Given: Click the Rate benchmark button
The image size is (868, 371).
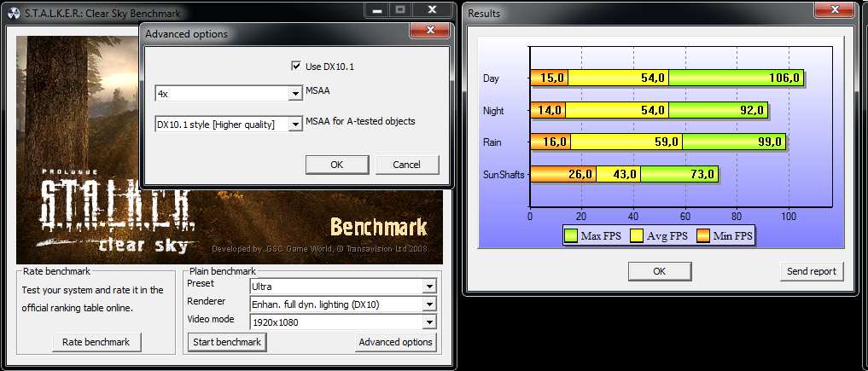Looking at the screenshot, I should click(96, 342).
